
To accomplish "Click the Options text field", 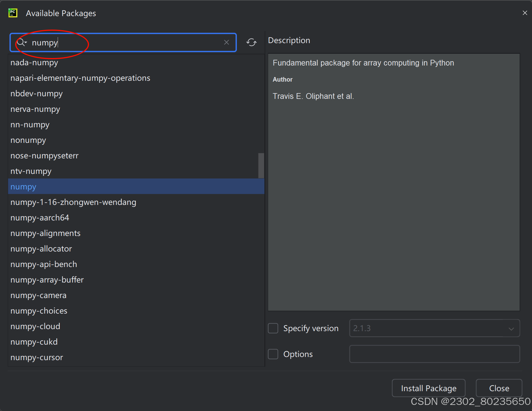I will point(435,354).
